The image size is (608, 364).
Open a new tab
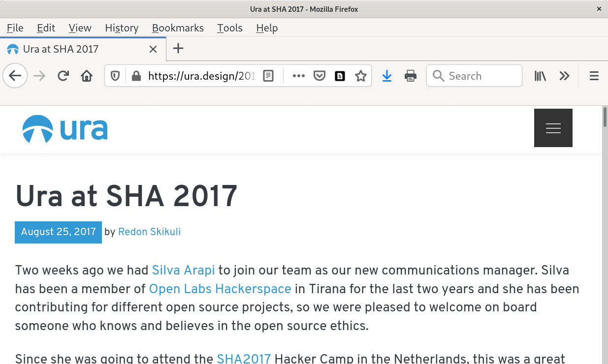click(x=178, y=49)
